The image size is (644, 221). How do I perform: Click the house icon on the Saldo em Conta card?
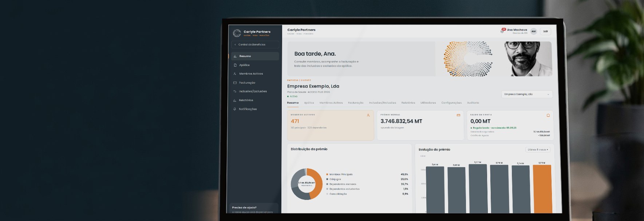pyautogui.click(x=548, y=115)
